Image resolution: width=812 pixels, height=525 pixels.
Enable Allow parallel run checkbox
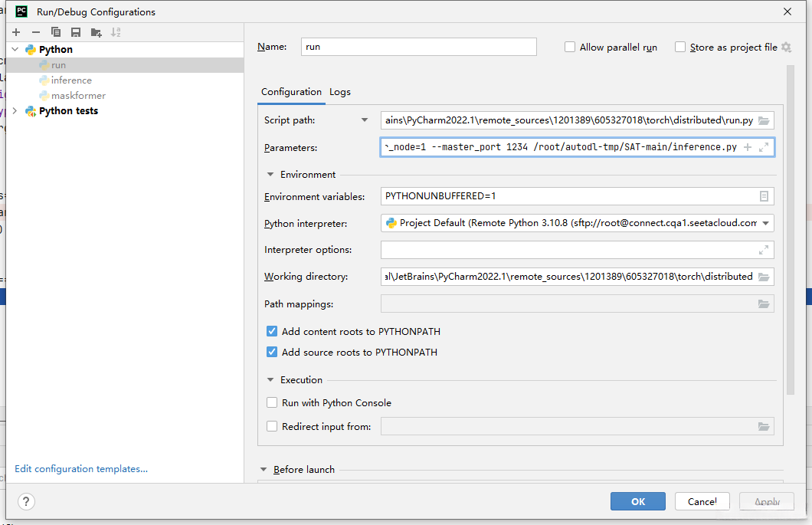(x=570, y=47)
